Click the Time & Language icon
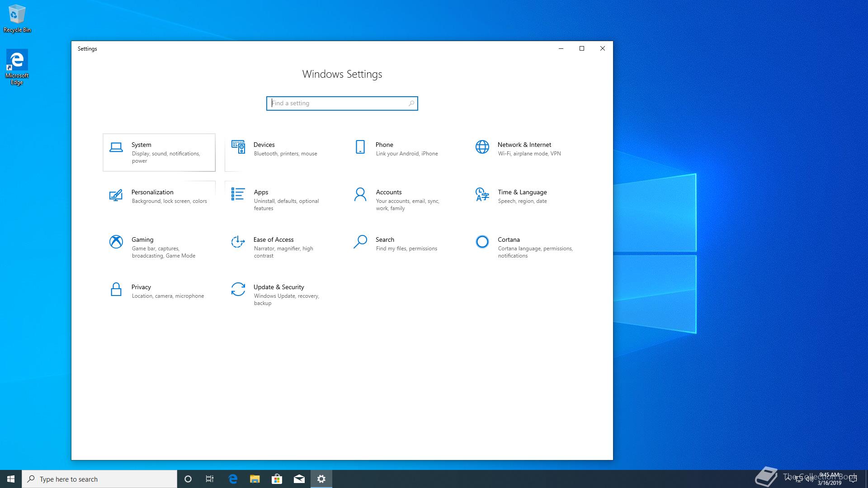The width and height of the screenshot is (868, 488). 482,194
